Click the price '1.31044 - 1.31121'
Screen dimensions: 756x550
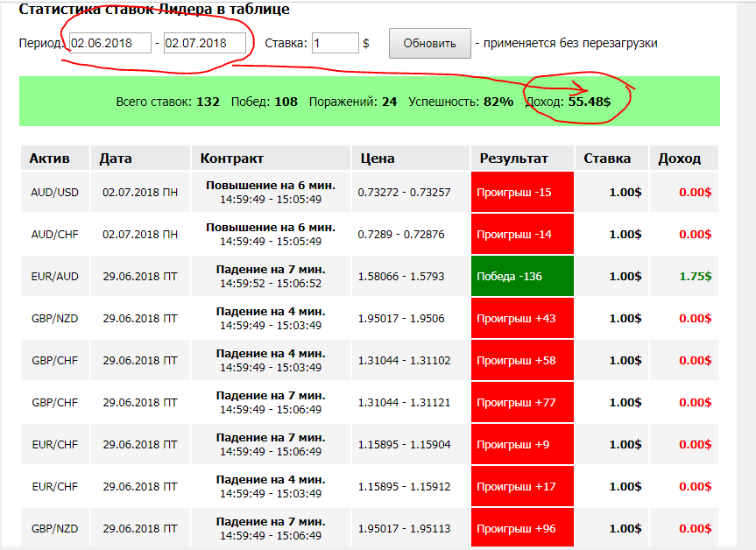click(404, 402)
